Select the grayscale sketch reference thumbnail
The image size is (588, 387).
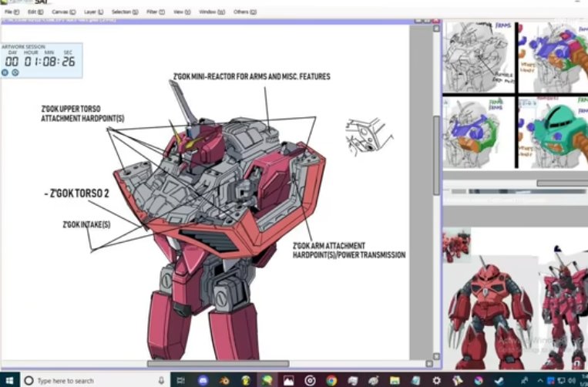478,56
